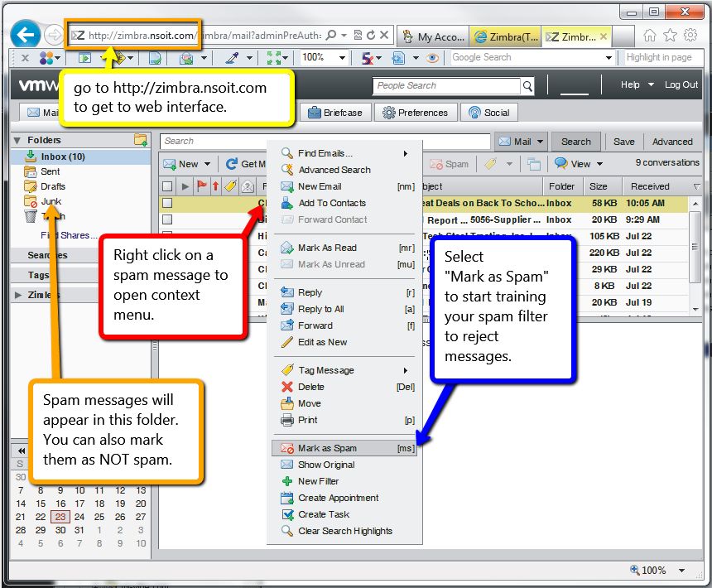Click the red flag column header
This screenshot has height=588, width=712.
click(x=201, y=186)
